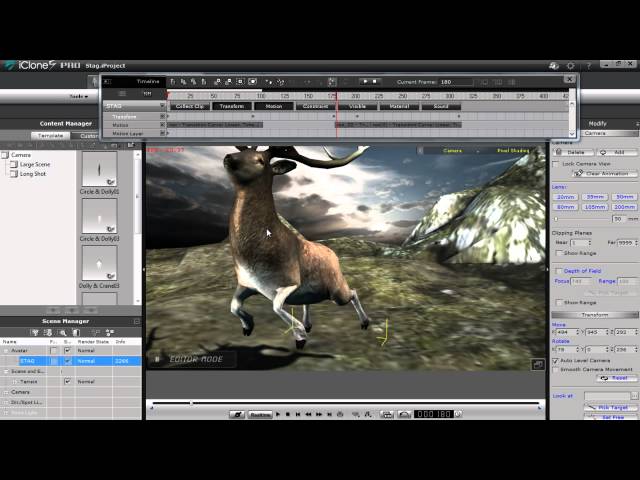Image resolution: width=640 pixels, height=480 pixels.
Task: Select the 200mm lens preset
Action: tap(624, 207)
